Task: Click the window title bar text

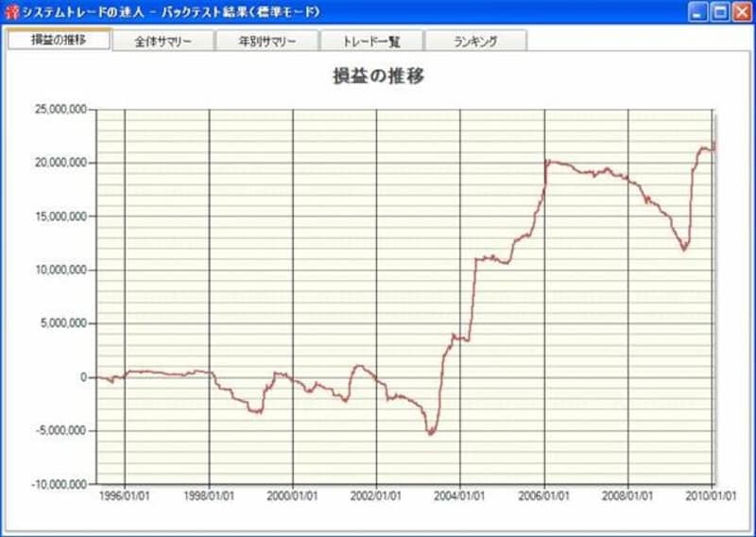Action: click(172, 12)
